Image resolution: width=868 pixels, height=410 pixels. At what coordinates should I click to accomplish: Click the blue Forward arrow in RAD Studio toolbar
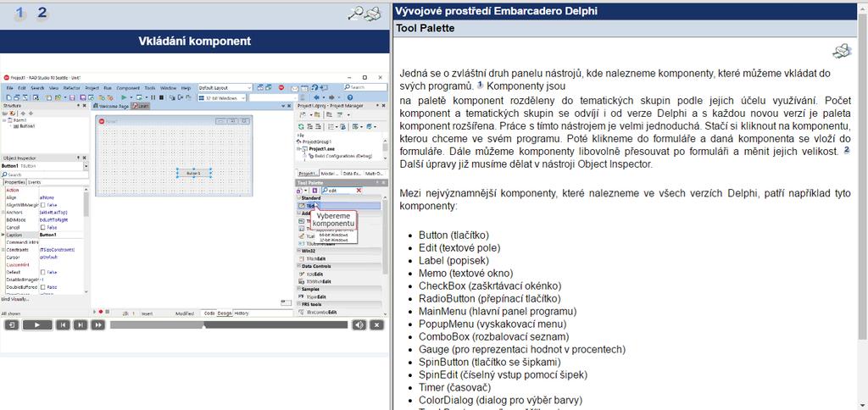tap(330, 97)
